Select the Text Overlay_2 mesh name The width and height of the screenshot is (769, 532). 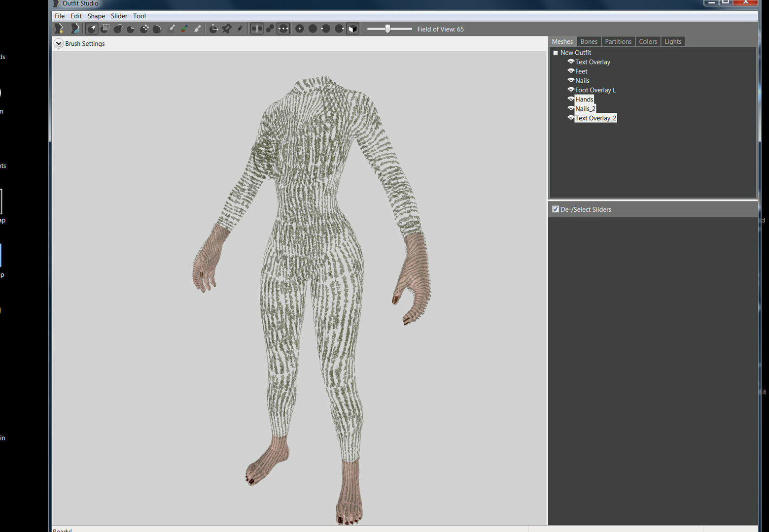coord(595,118)
